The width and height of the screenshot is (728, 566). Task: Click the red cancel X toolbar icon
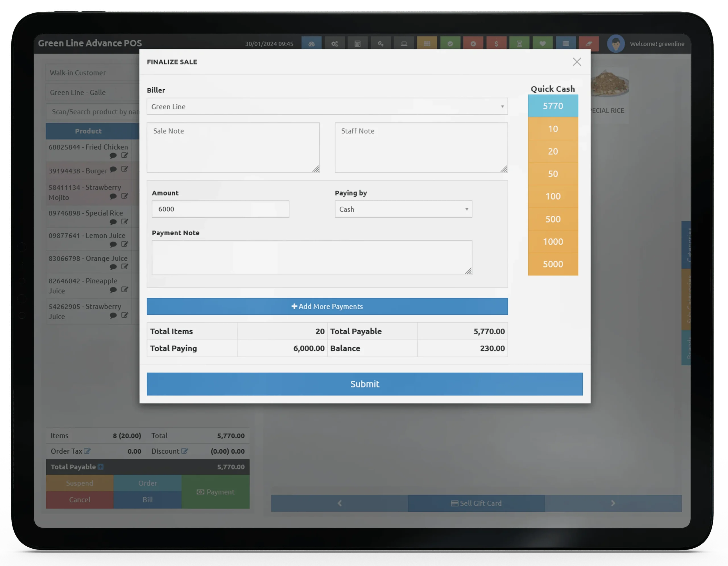473,43
